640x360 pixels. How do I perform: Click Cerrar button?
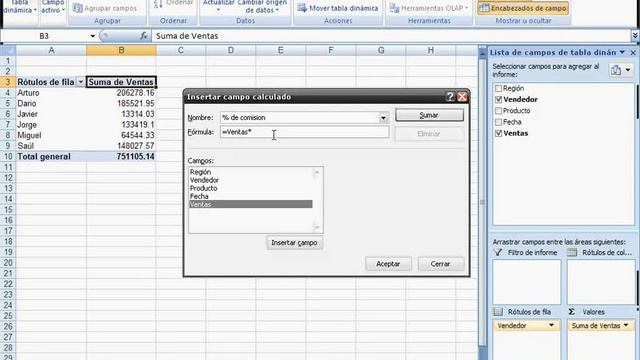(x=440, y=264)
